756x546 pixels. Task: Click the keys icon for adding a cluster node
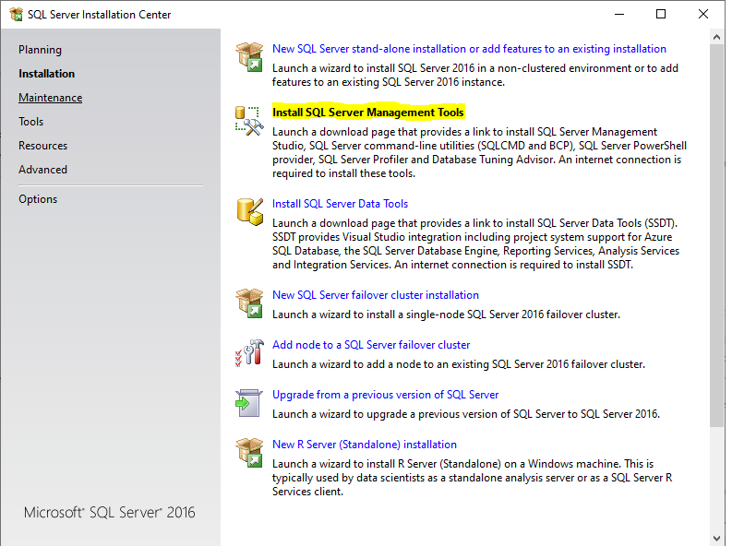248,354
